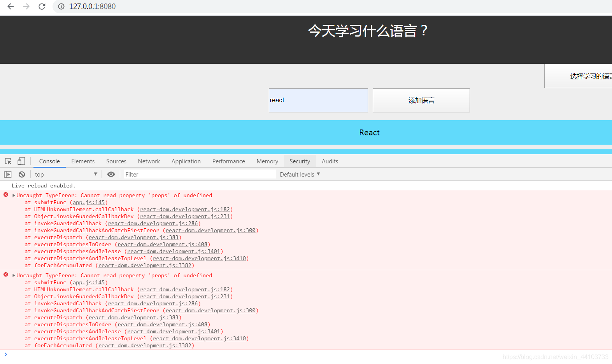Toggle the device toolbar icon
Viewport: 612px width, 364px height.
[x=21, y=161]
